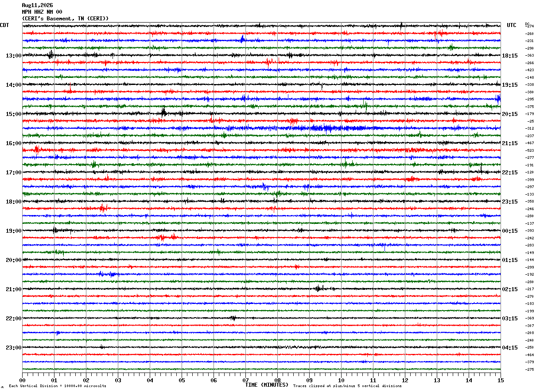Click the date label Aug11,2026
Screen dimensions: 536x392
[37, 5]
